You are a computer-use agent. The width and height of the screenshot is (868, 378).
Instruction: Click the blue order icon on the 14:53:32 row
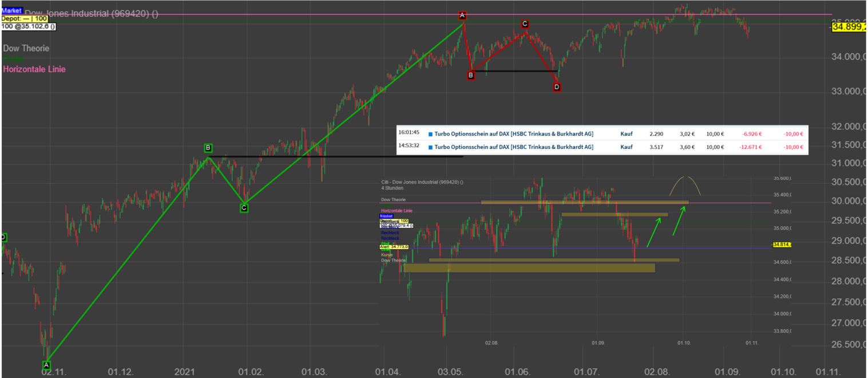430,147
